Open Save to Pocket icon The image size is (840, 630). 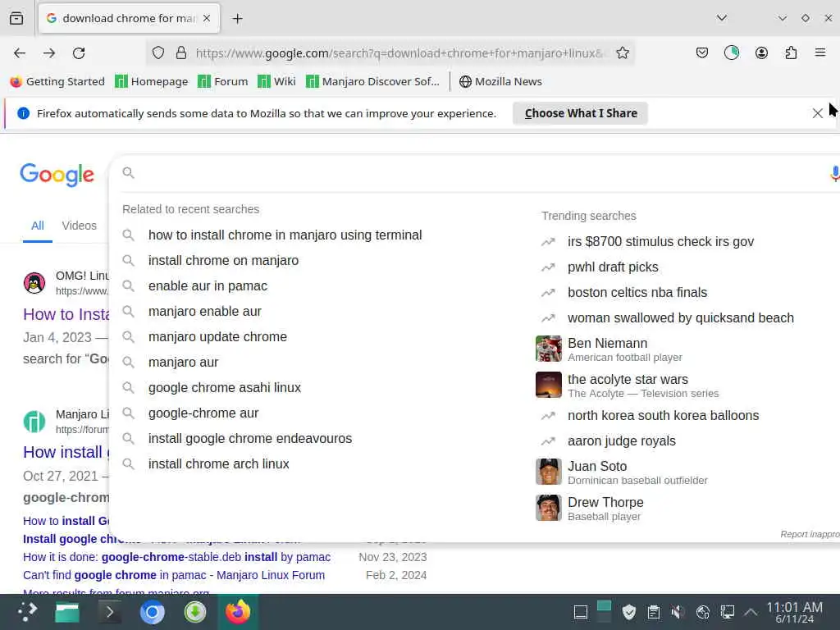pyautogui.click(x=702, y=52)
